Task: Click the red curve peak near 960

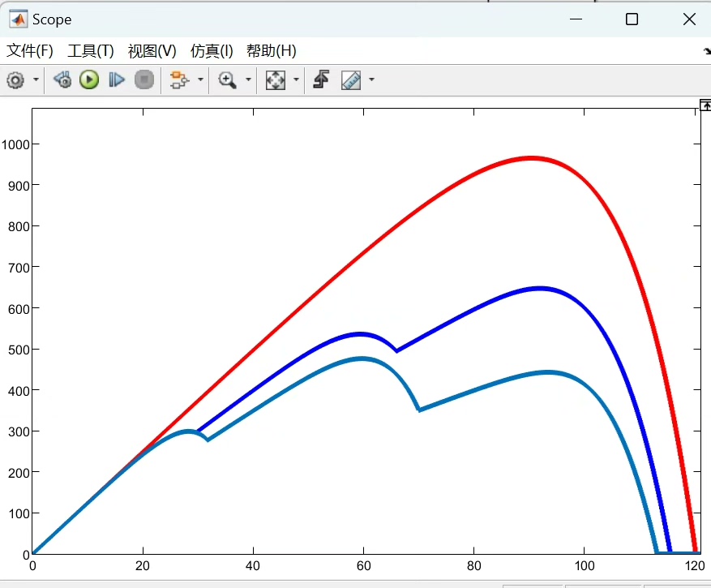Action: 532,158
